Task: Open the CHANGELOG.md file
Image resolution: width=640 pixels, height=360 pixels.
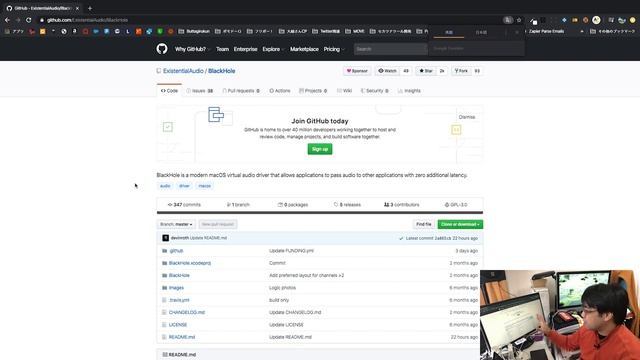Action: tap(187, 312)
